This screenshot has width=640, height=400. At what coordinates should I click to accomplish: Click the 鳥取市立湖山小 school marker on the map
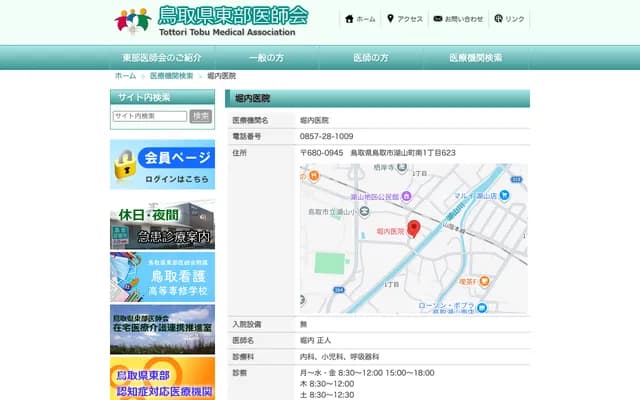364,211
